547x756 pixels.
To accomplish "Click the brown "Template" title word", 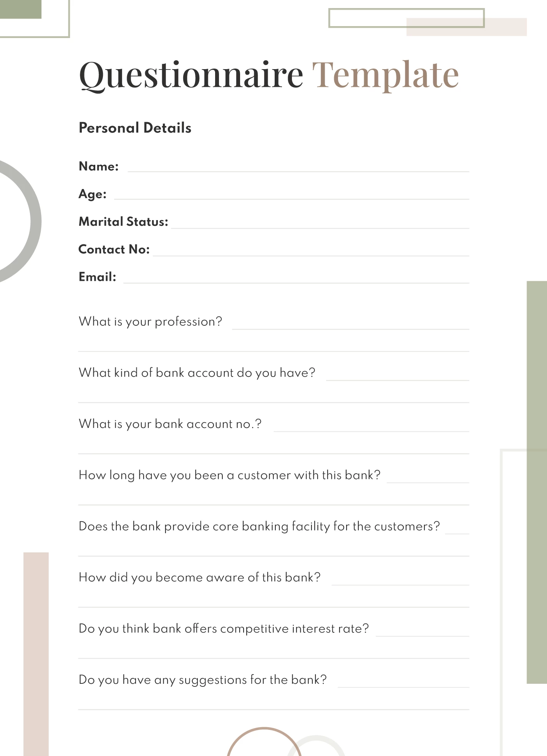I will click(385, 75).
